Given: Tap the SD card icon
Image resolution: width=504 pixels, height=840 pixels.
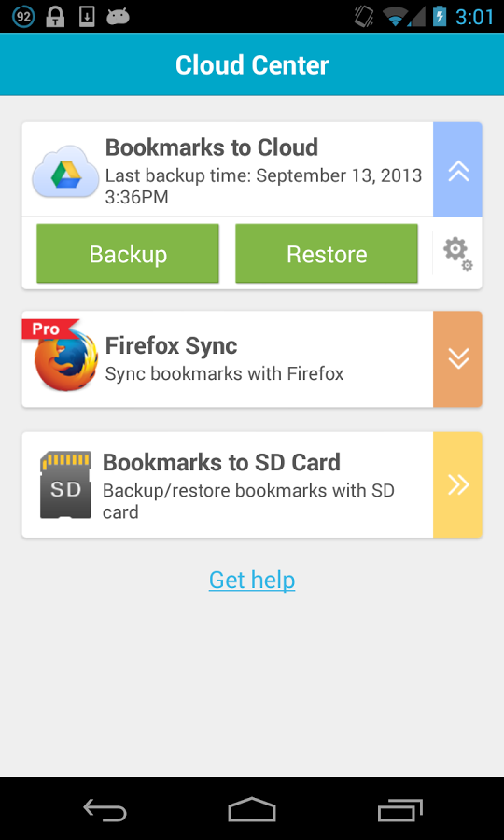Looking at the screenshot, I should coord(65,484).
